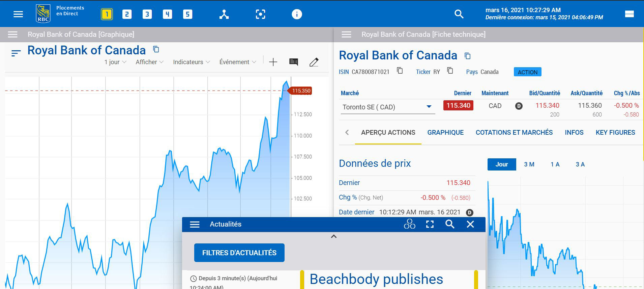Open the Événement dropdown
The height and width of the screenshot is (289, 644).
[x=238, y=62]
